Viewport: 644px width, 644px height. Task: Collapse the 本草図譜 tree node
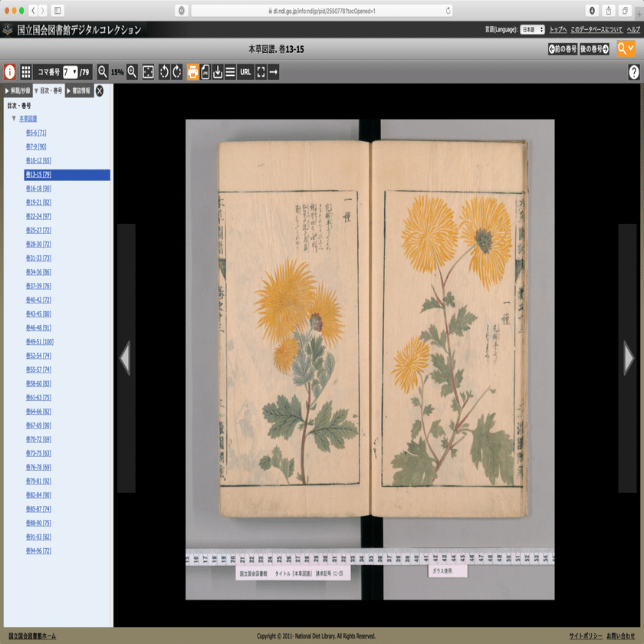coord(14,118)
